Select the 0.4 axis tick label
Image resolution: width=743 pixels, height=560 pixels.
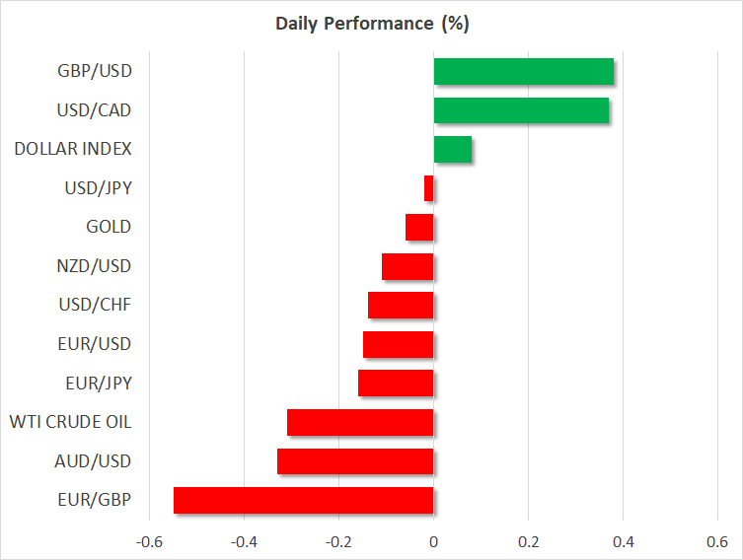pos(623,542)
